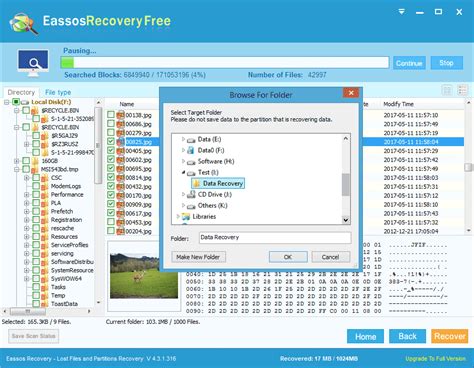The height and width of the screenshot is (368, 474).
Task: Switch to the File type tab
Action: pos(58,92)
